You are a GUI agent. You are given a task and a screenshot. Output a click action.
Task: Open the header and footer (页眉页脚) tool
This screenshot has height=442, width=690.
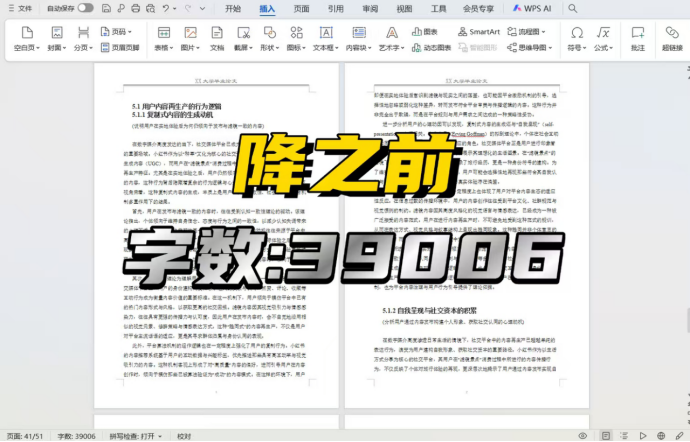point(120,48)
